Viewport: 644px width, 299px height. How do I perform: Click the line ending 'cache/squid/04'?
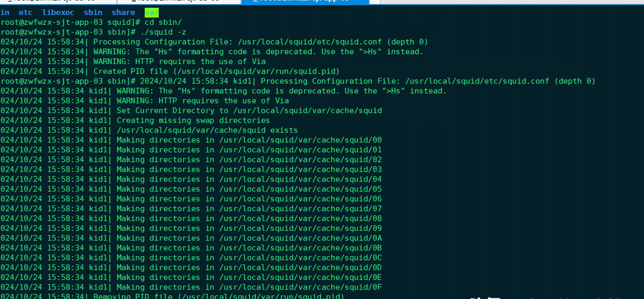click(x=191, y=179)
